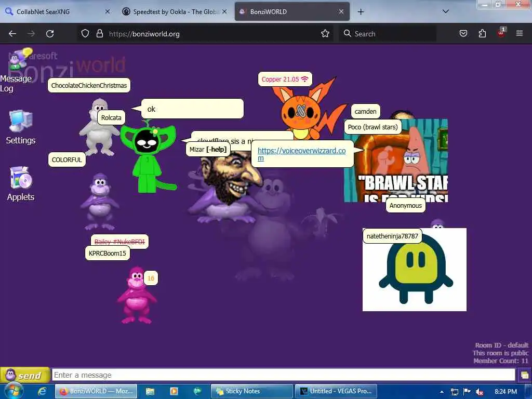Show hidden system tray icons
The height and width of the screenshot is (399, 532).
(442, 392)
